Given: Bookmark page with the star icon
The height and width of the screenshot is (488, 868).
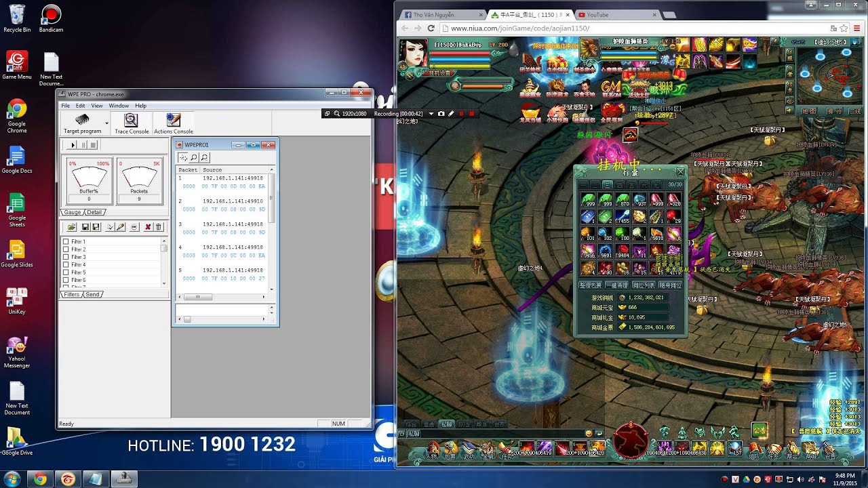Looking at the screenshot, I should 844,28.
